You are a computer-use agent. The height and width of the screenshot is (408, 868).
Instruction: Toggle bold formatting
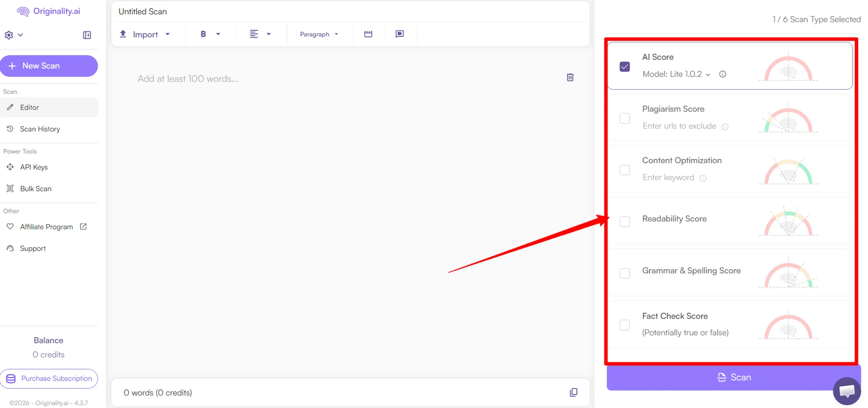[203, 34]
